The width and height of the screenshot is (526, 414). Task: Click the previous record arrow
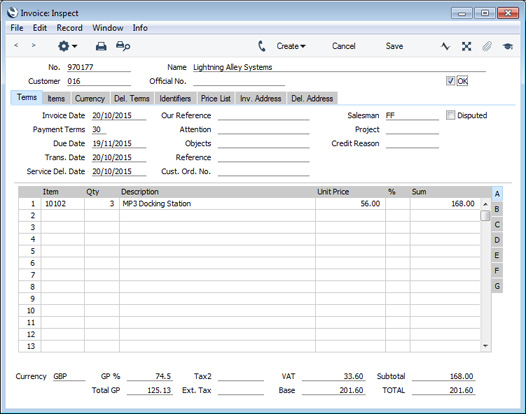point(16,45)
